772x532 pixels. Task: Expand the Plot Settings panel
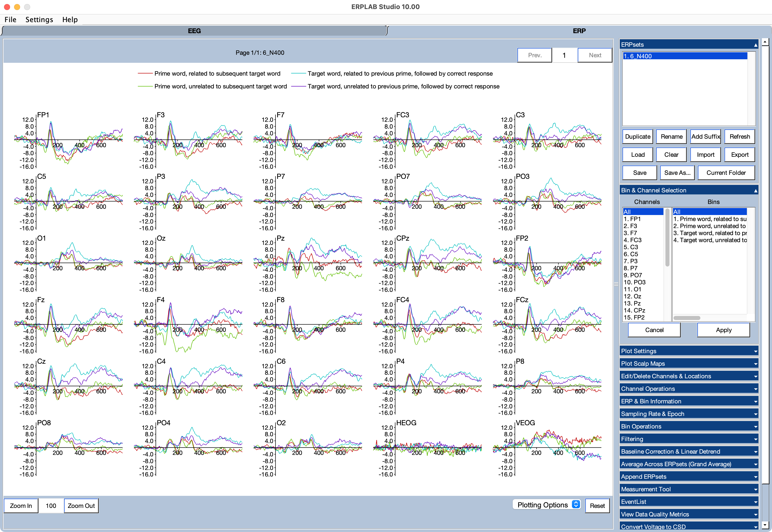coord(689,351)
